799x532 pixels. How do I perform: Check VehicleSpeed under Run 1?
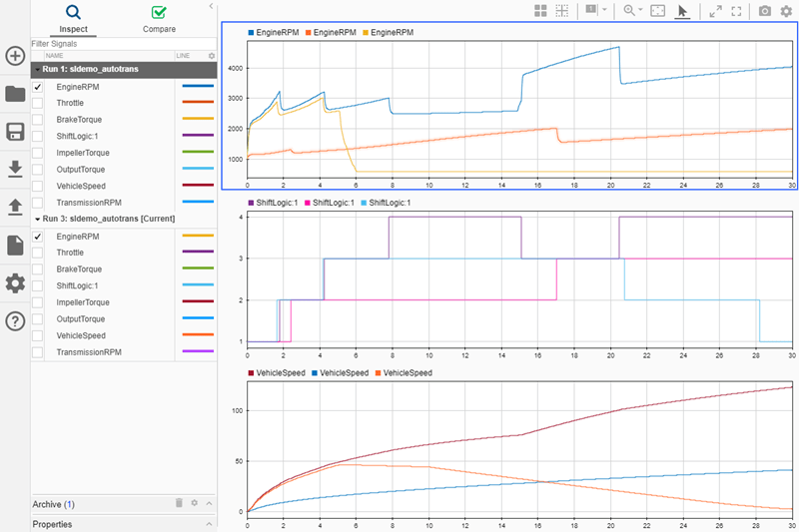pyautogui.click(x=38, y=186)
